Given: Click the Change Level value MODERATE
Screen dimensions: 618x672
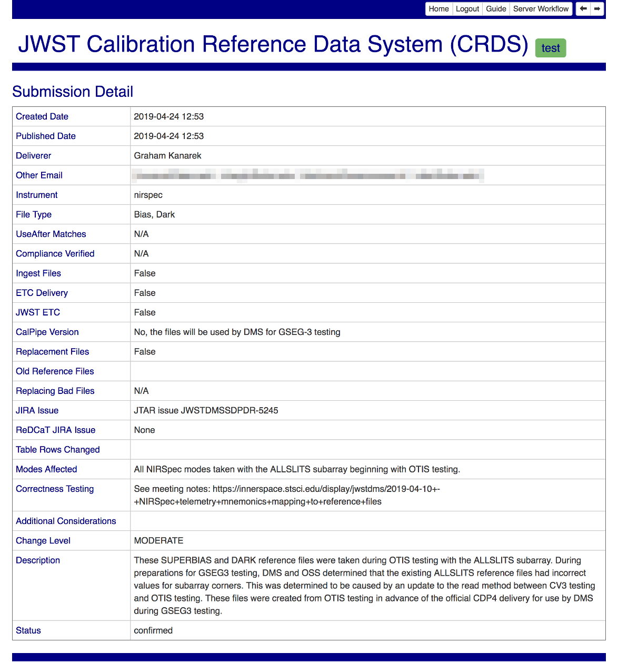Looking at the screenshot, I should [159, 540].
